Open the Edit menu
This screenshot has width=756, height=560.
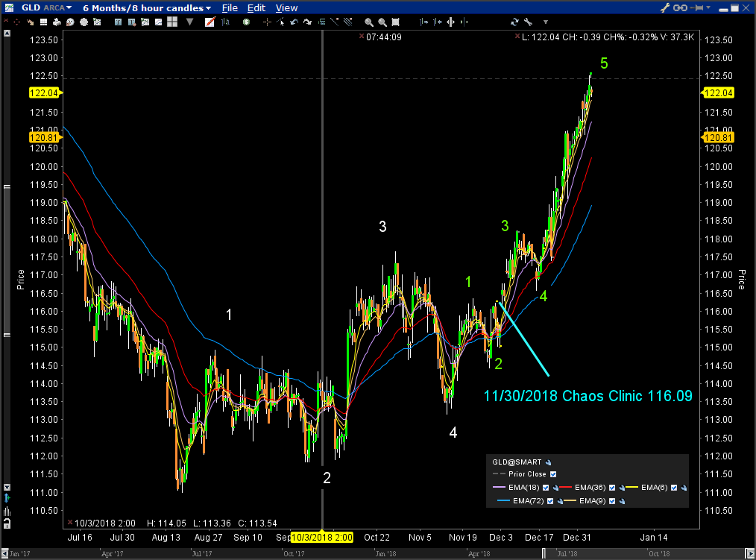(x=256, y=8)
